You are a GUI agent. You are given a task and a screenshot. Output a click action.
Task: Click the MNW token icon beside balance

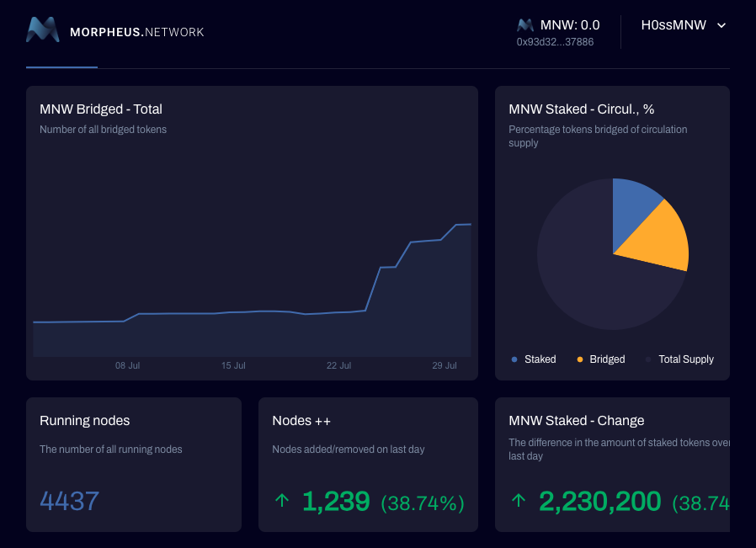click(x=525, y=25)
